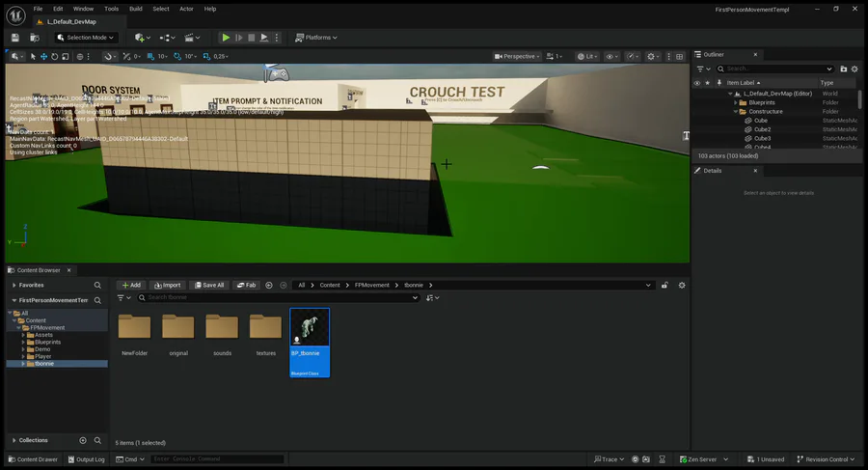Click the Outliner pin star column header
The width and height of the screenshot is (868, 470).
click(708, 83)
